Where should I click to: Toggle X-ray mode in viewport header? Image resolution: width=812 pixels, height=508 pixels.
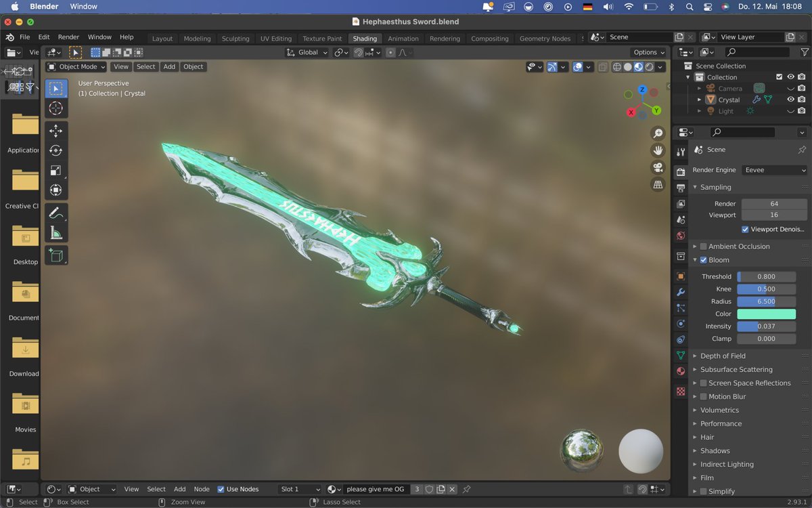[602, 67]
